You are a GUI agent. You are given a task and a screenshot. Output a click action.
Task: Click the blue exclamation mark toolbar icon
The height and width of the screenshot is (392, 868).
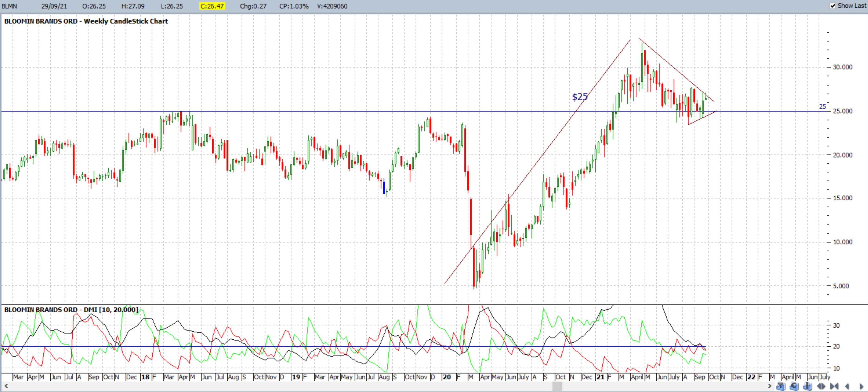[807, 386]
